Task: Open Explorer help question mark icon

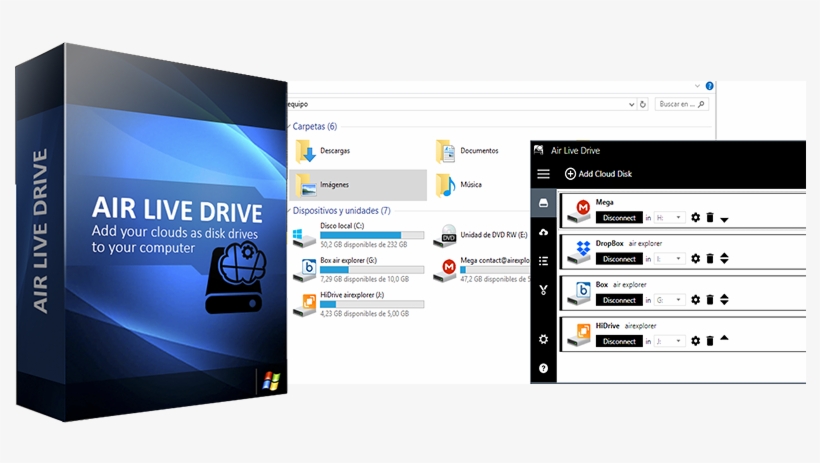Action: (x=709, y=86)
